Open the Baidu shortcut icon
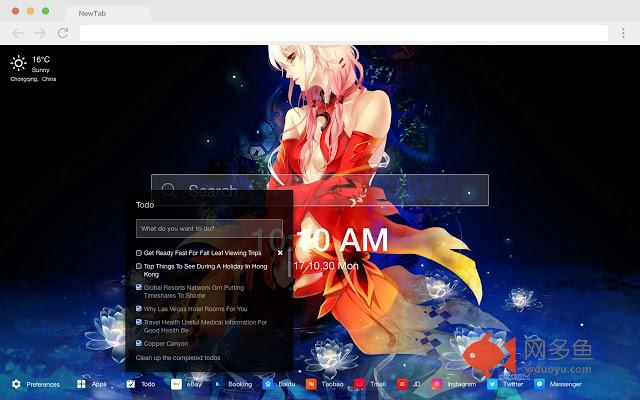Screen dimensions: 640x400 268,384
